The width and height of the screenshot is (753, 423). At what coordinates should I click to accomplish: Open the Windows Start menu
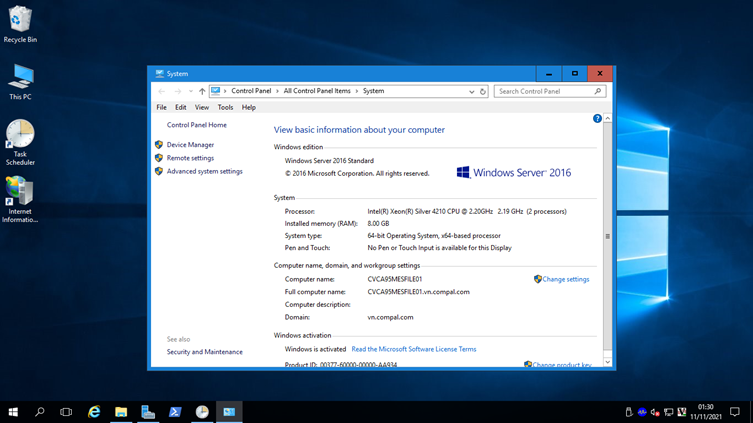coord(13,412)
